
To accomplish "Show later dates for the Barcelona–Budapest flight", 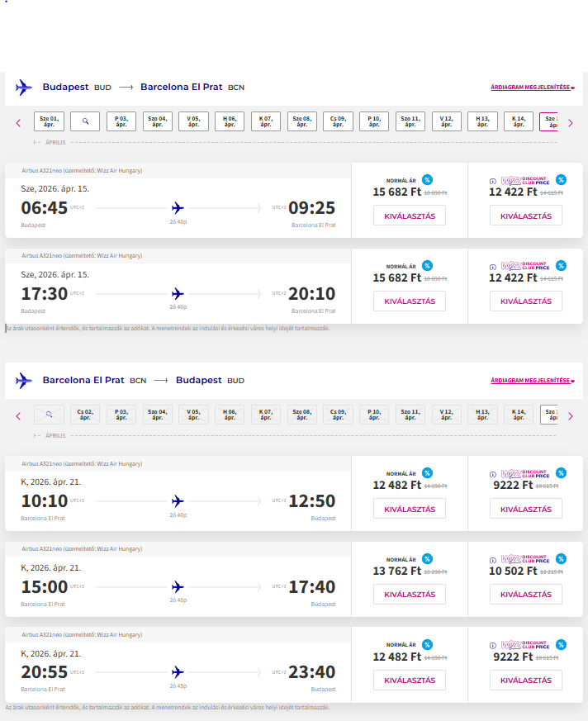I will pyautogui.click(x=570, y=416).
